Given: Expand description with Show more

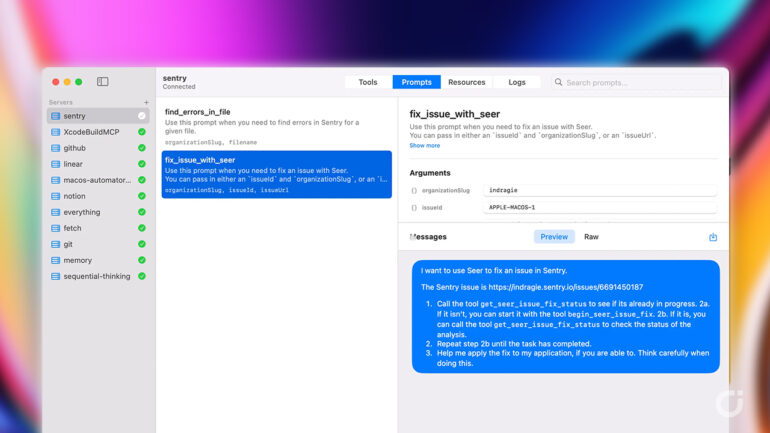Looking at the screenshot, I should tap(424, 146).
